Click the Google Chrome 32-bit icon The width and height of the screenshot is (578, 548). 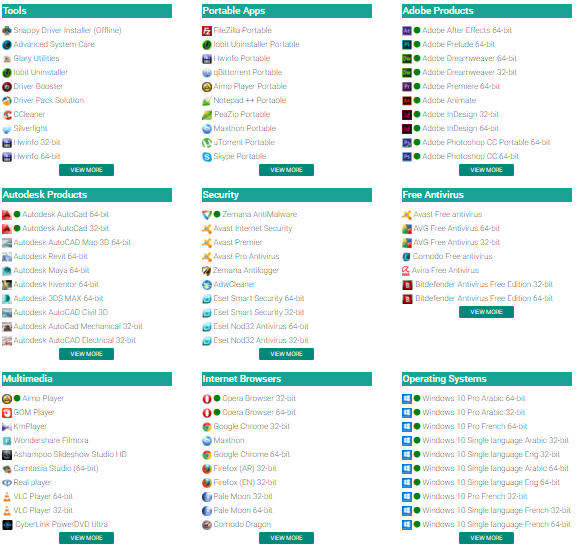tap(207, 426)
